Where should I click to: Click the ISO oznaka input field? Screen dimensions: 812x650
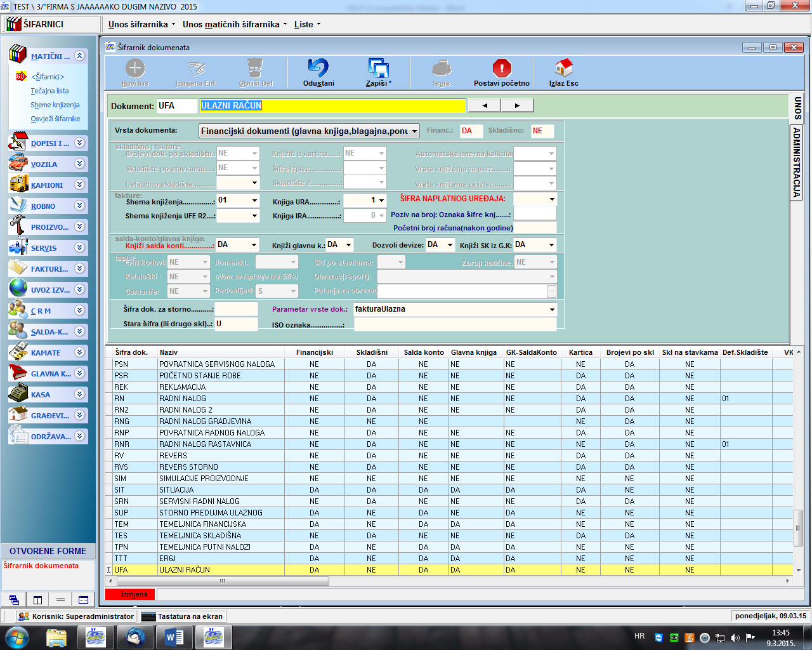455,324
